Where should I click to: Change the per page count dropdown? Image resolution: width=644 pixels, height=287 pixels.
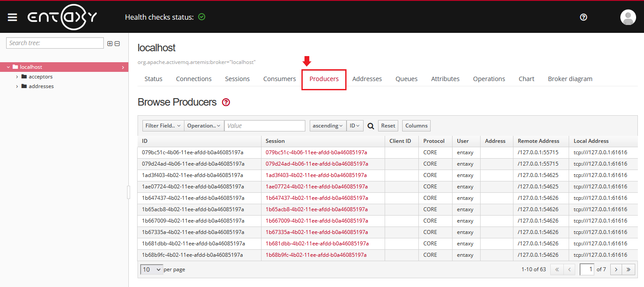click(x=152, y=269)
